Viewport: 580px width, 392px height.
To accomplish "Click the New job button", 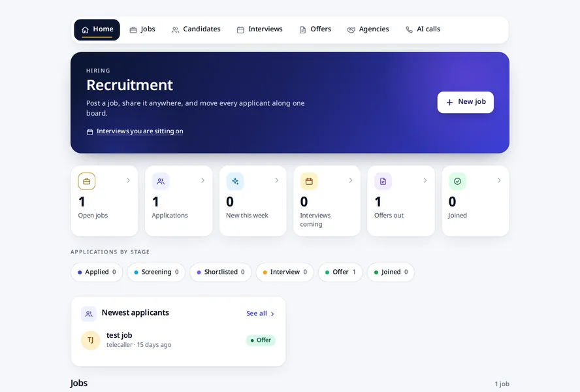I will 465,102.
